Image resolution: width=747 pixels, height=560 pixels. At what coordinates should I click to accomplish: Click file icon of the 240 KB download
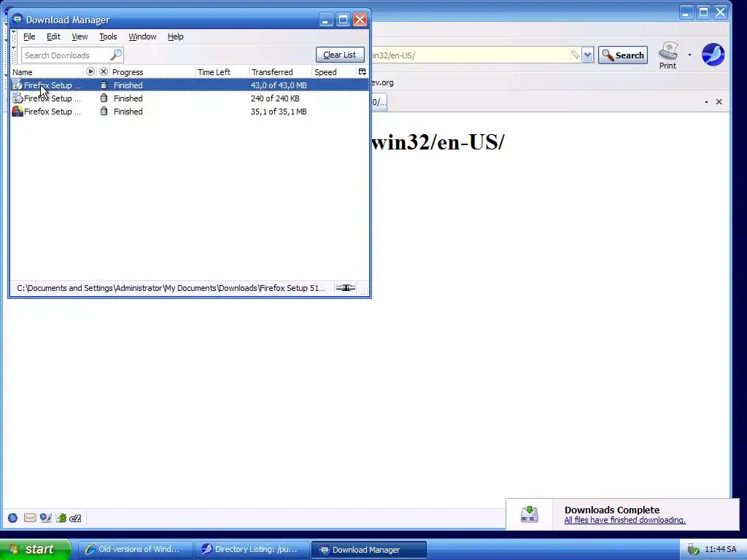(18, 98)
